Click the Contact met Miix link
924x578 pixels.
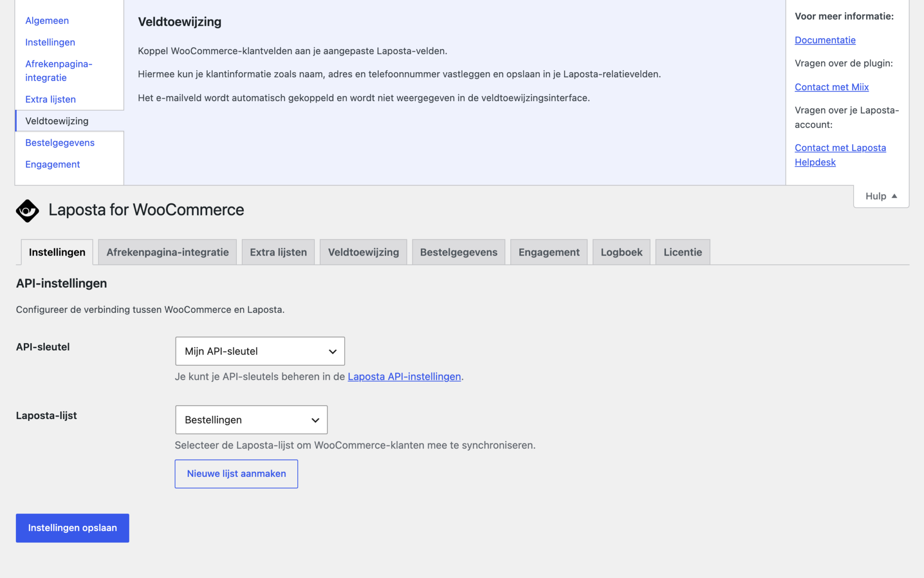[832, 87]
